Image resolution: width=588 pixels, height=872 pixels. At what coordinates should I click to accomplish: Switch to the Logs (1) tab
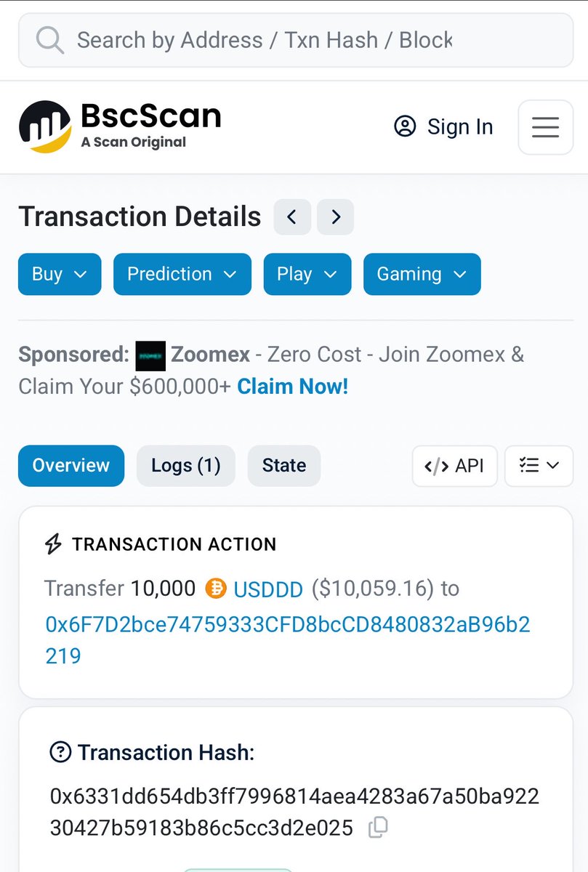click(186, 466)
